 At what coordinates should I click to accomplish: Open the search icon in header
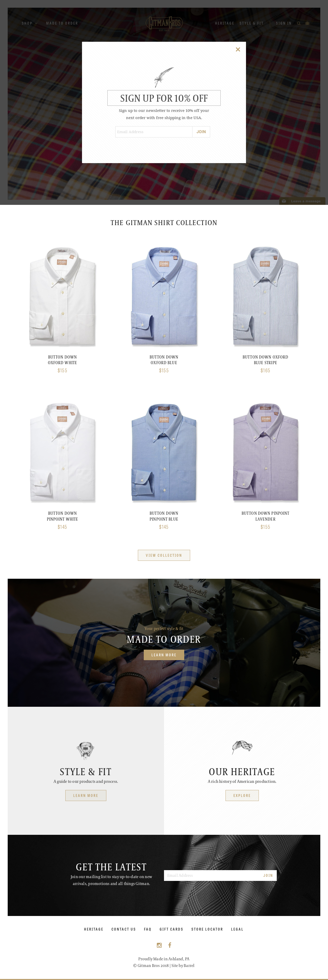(x=299, y=24)
